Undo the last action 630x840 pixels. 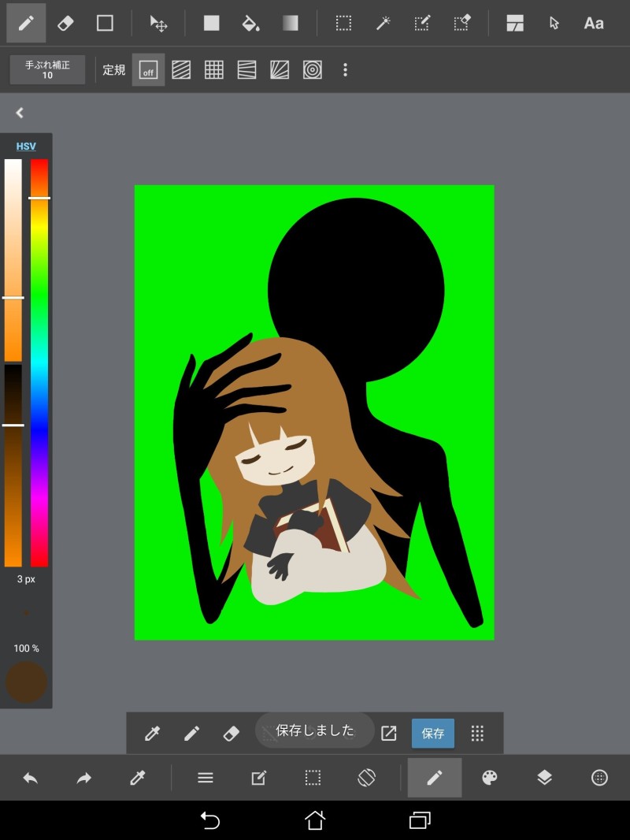click(x=30, y=778)
